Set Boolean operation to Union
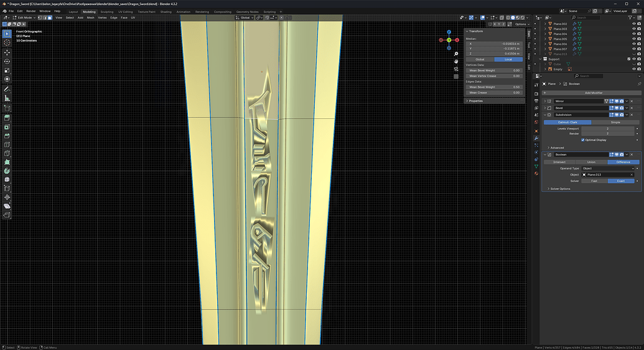Image resolution: width=644 pixels, height=350 pixels. (x=591, y=162)
